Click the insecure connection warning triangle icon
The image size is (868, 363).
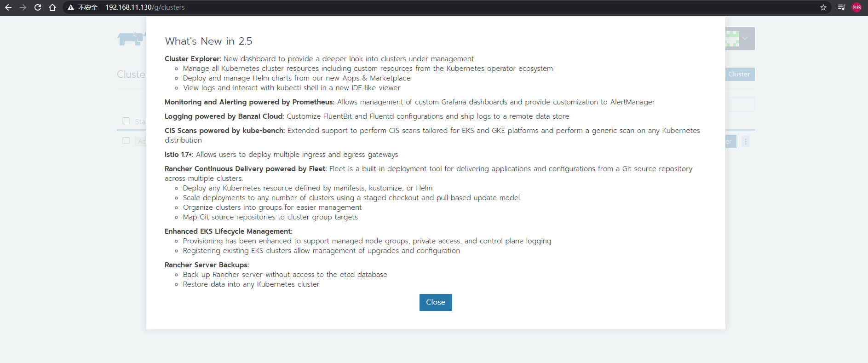[x=71, y=7]
